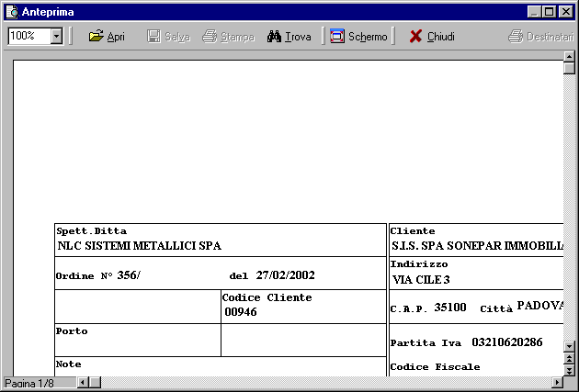
Task: Click the Apri label
Action: (x=116, y=37)
